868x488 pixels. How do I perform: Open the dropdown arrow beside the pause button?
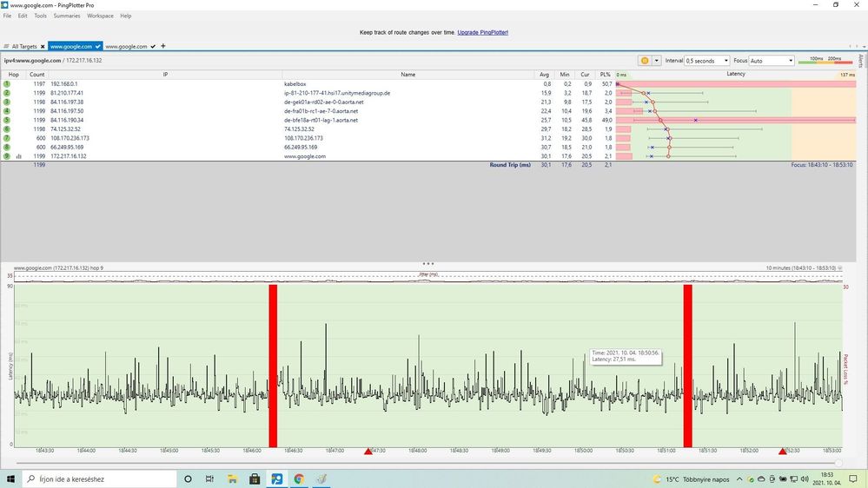657,60
